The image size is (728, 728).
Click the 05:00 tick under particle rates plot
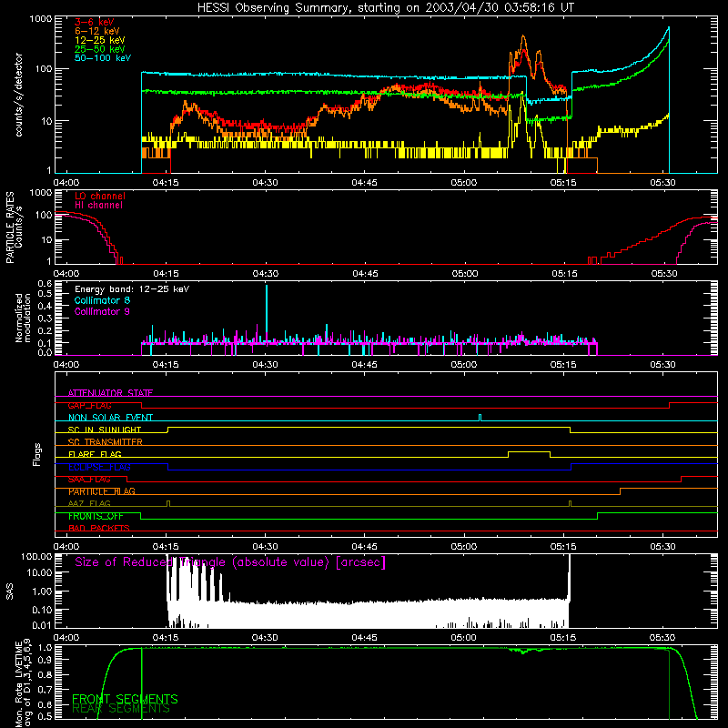point(465,274)
